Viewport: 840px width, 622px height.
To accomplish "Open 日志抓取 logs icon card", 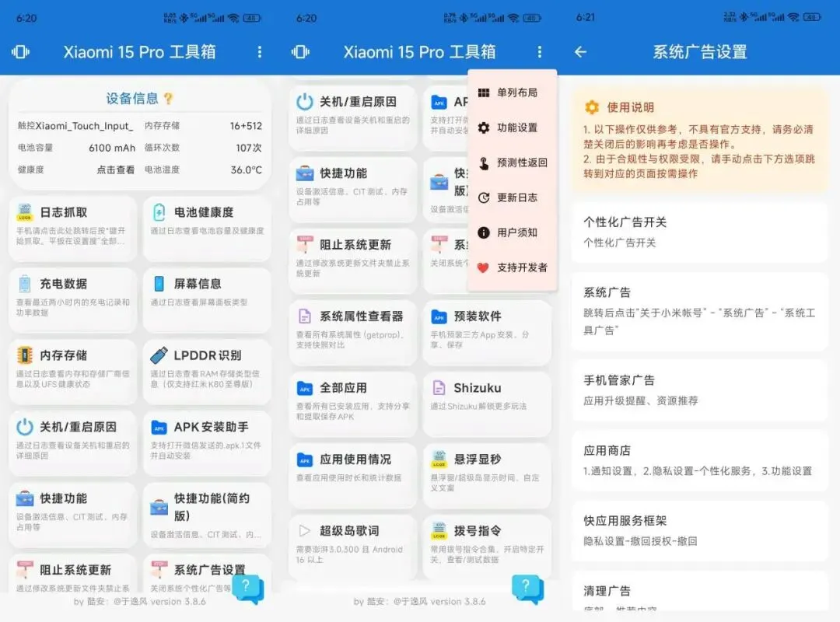I will [x=73, y=229].
